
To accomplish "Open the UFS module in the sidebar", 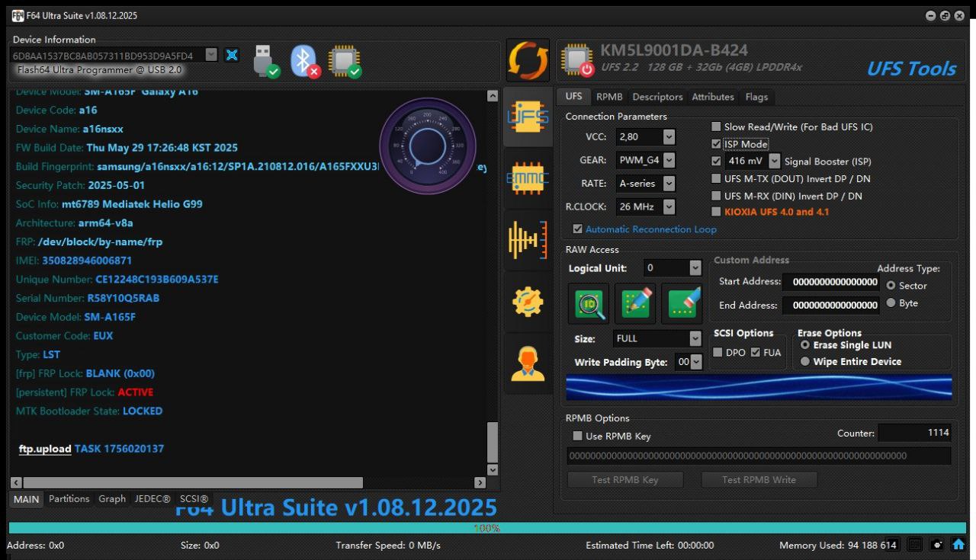I will [x=528, y=117].
